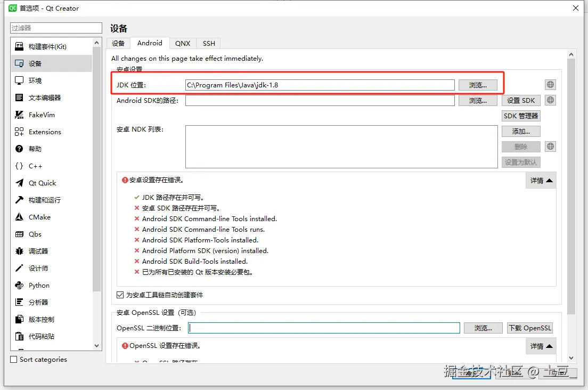
Task: Click 'Android Platform SDK (version) installed.' line
Action: point(205,251)
